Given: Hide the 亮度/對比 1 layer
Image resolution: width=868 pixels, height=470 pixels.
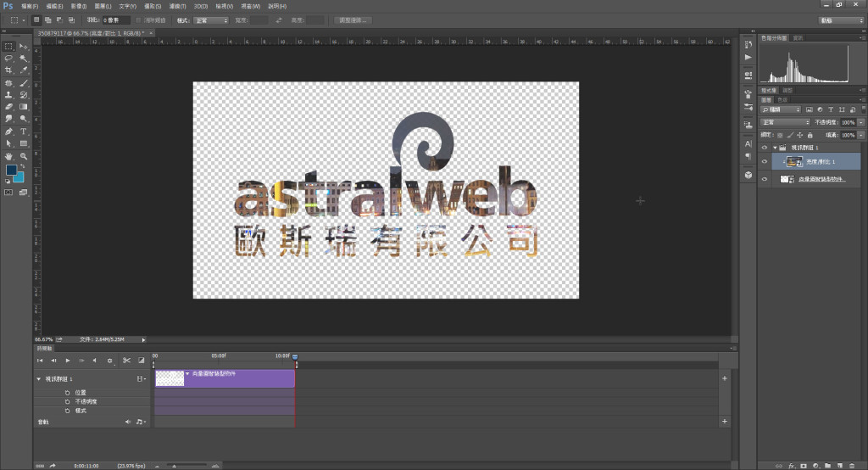Looking at the screenshot, I should pyautogui.click(x=765, y=161).
